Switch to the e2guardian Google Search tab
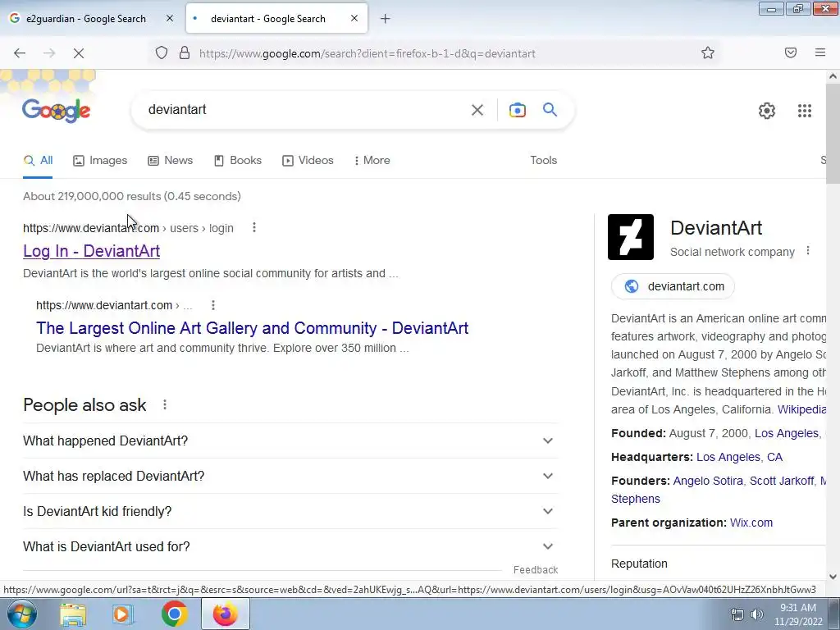The image size is (840, 630). point(85,19)
